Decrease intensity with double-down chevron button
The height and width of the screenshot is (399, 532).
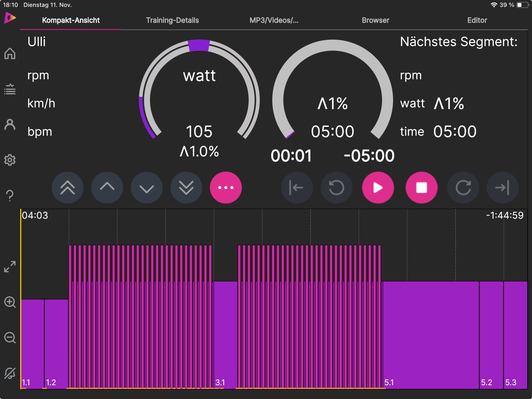coord(186,188)
